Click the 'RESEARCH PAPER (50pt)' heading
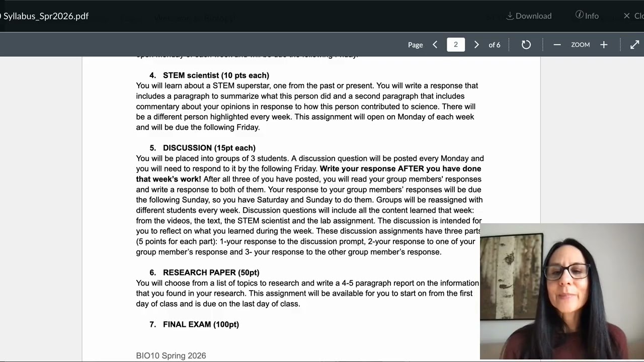This screenshot has height=362, width=644. pos(211,273)
